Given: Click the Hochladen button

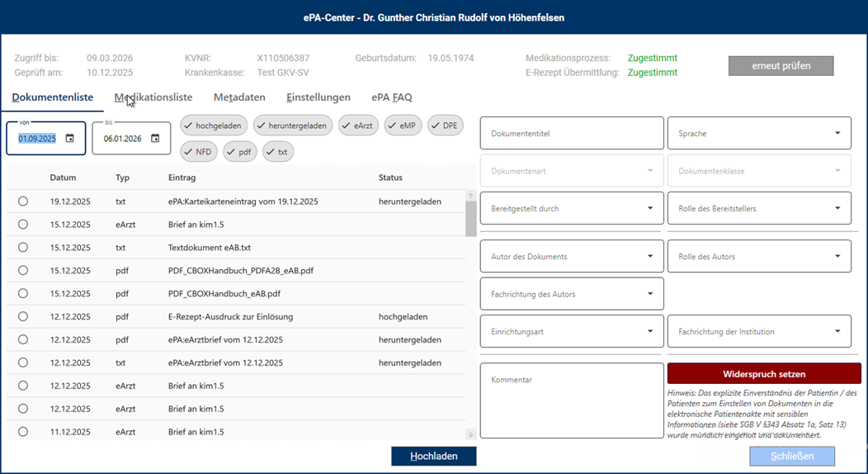Looking at the screenshot, I should (433, 456).
